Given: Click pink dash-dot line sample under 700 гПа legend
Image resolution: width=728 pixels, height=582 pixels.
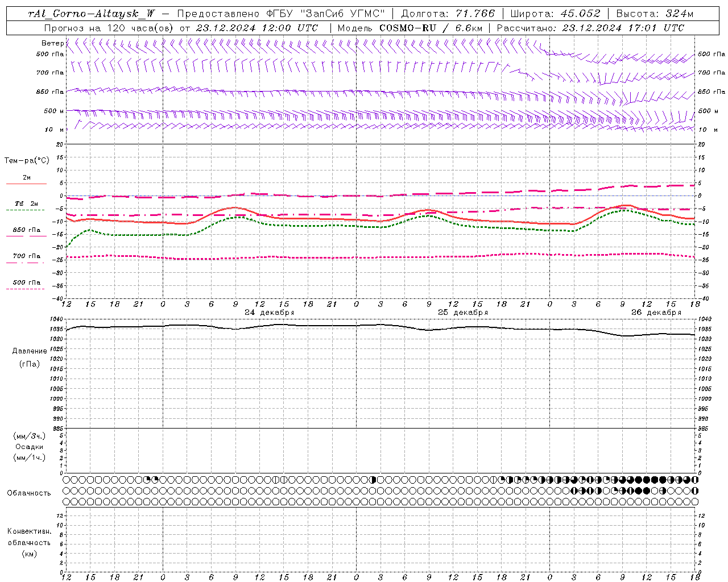Looking at the screenshot, I should coord(26,263).
